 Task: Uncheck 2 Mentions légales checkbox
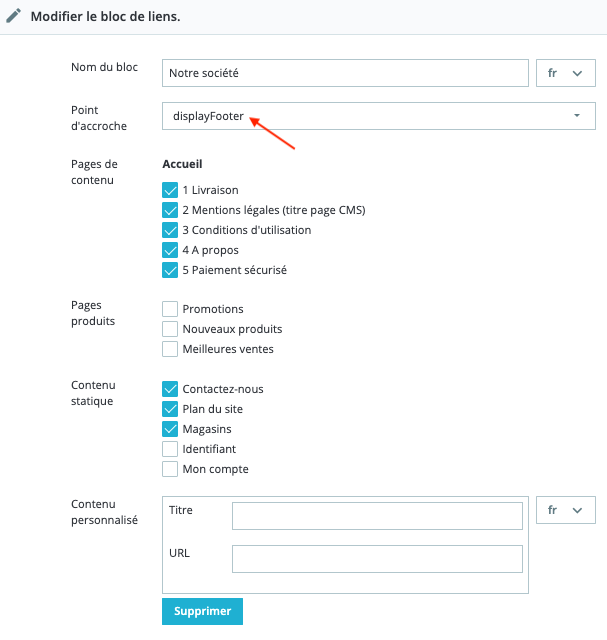pos(170,210)
